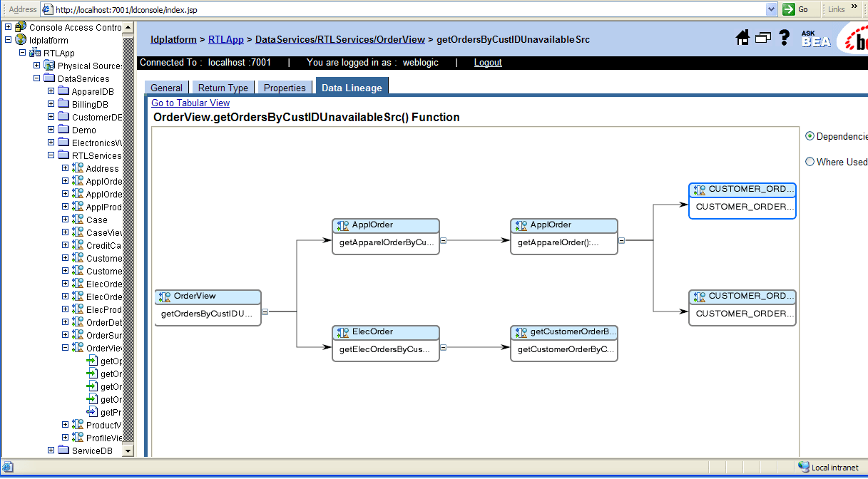Open help with the question mark icon
The image size is (868, 479).
coord(785,38)
